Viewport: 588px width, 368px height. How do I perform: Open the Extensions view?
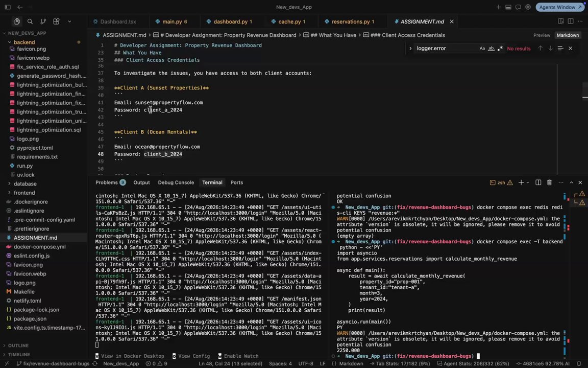click(56, 21)
